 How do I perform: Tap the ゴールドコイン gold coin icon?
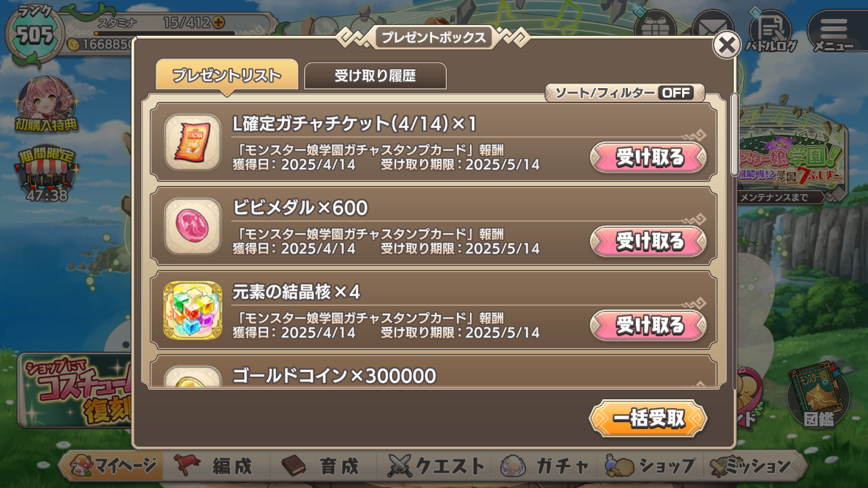pyautogui.click(x=193, y=377)
